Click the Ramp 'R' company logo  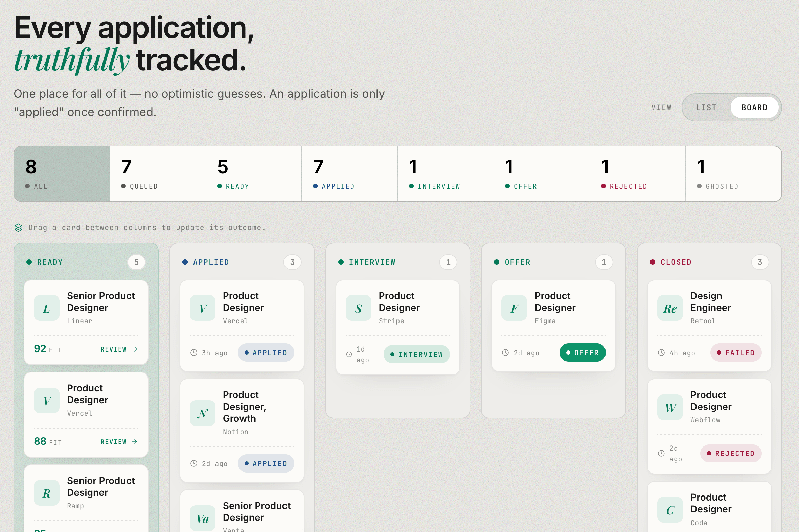coord(47,493)
